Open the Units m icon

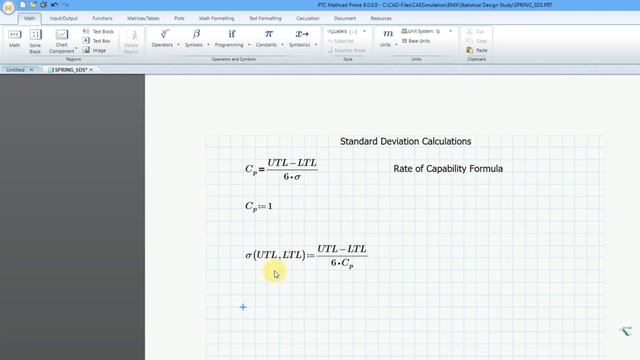388,33
